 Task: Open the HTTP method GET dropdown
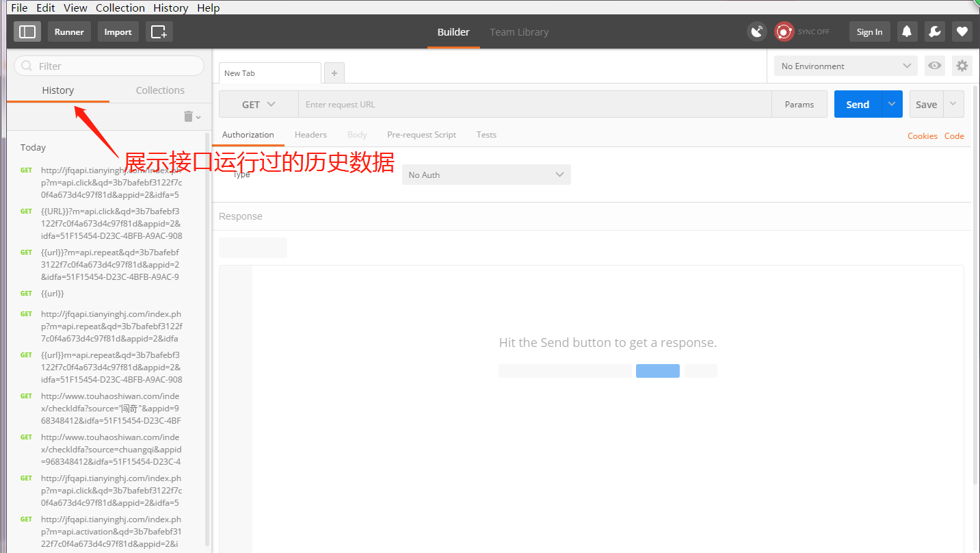tap(259, 105)
